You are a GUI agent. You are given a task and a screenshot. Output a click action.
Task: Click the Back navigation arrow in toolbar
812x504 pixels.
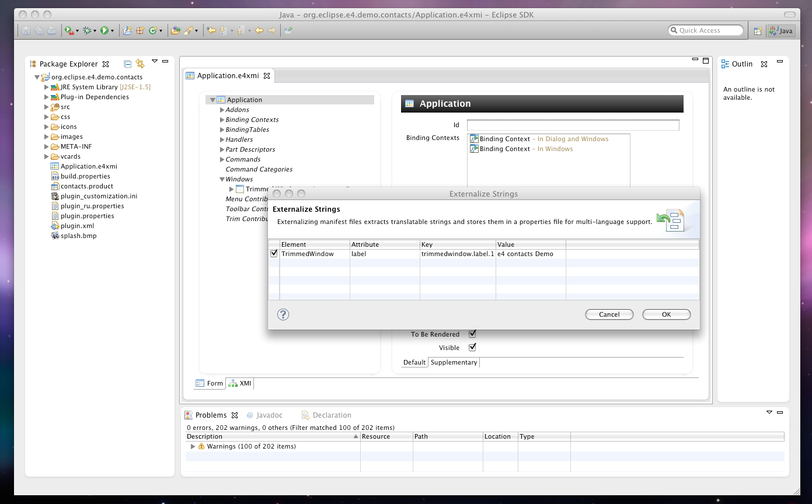(x=259, y=30)
